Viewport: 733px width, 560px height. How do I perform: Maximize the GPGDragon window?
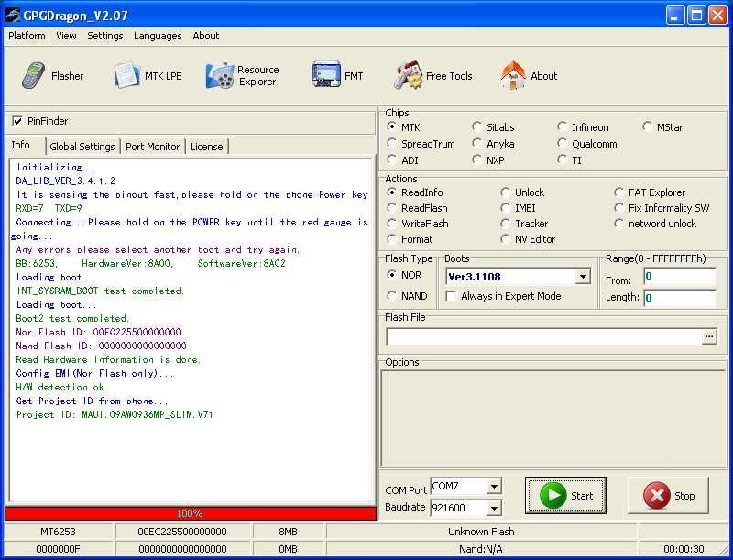point(696,16)
